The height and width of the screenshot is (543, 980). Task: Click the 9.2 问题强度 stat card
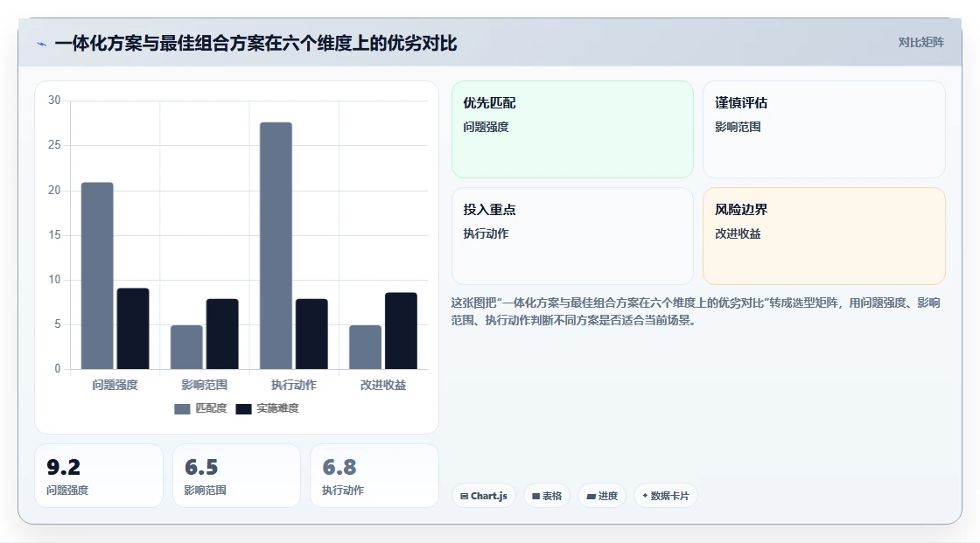[99, 476]
